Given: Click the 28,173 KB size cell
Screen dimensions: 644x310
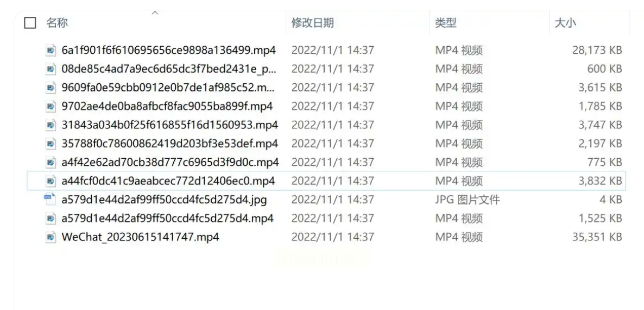Looking at the screenshot, I should (x=597, y=51).
